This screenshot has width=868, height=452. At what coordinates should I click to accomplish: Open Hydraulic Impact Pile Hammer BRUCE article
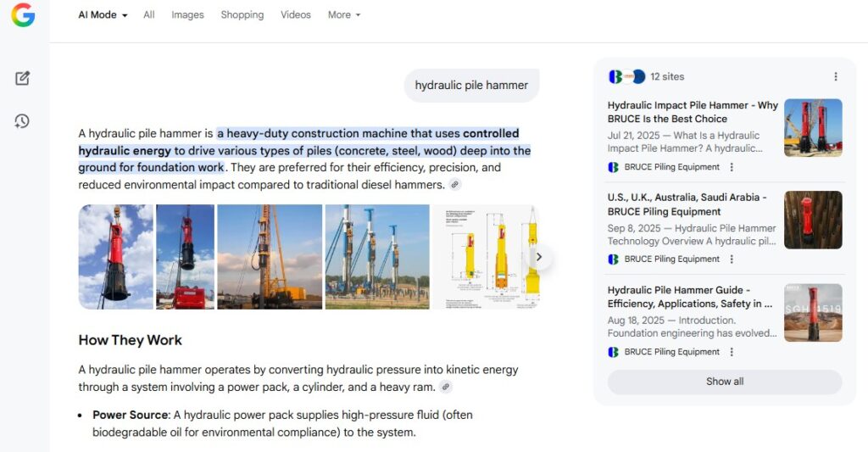pyautogui.click(x=692, y=112)
